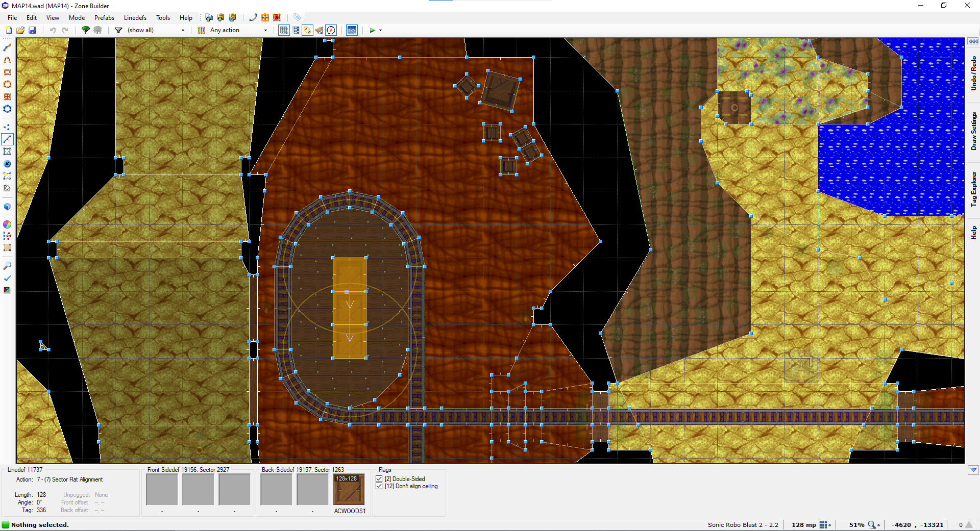The height and width of the screenshot is (531, 980).
Task: Click the mouse coordinates status display
Action: tap(917, 525)
